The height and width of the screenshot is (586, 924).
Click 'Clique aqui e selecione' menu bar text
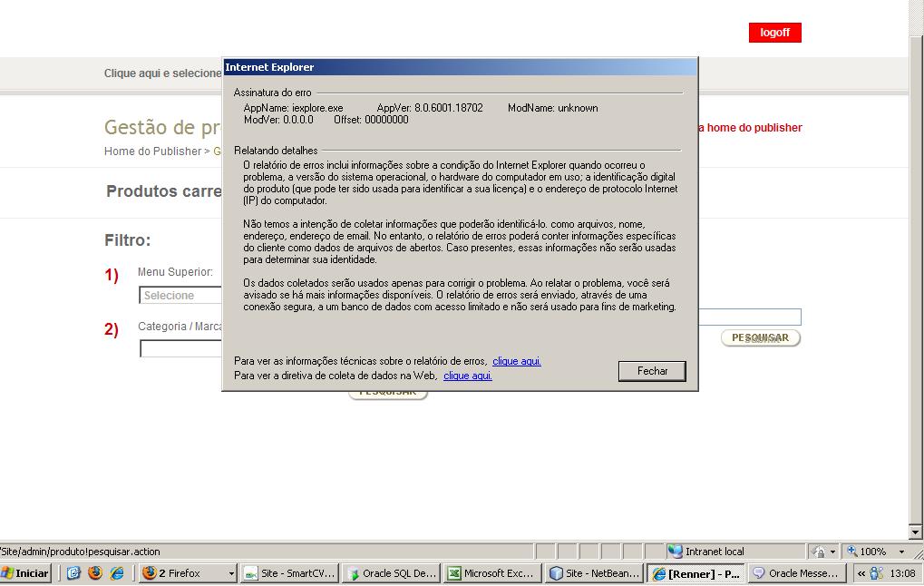162,73
